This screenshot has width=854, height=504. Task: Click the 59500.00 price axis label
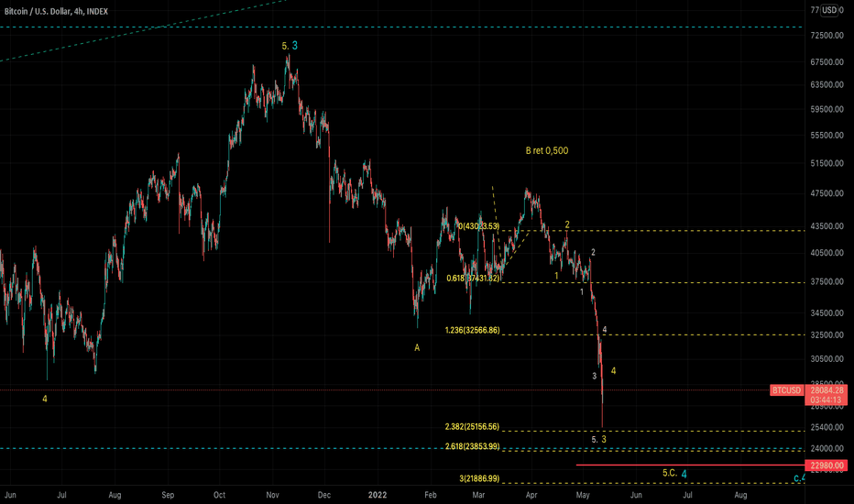827,109
